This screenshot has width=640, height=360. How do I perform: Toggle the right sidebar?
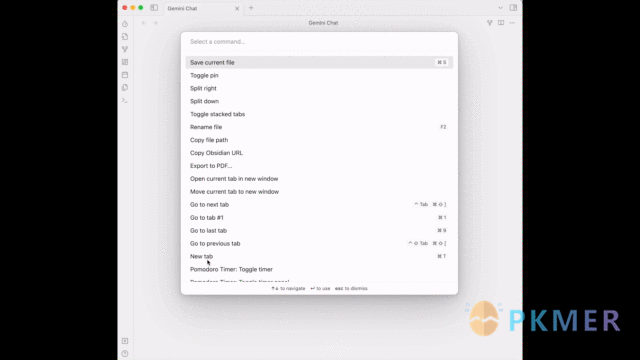click(513, 8)
